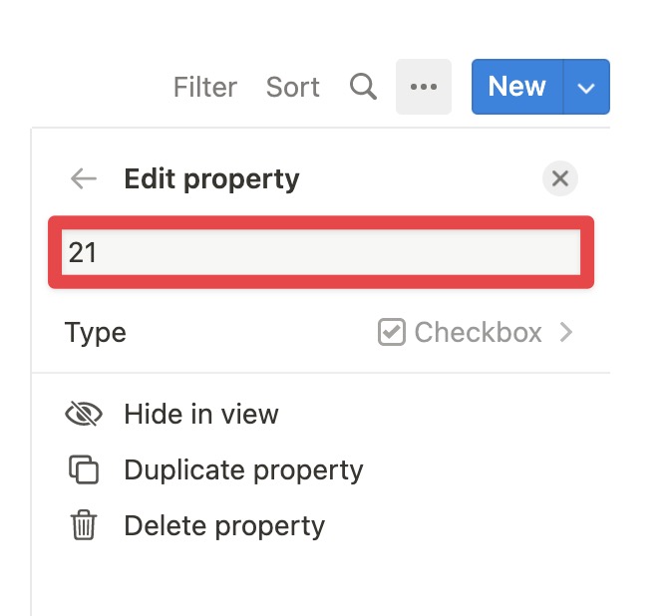672x616 pixels.
Task: Click the Sort button
Action: [293, 87]
